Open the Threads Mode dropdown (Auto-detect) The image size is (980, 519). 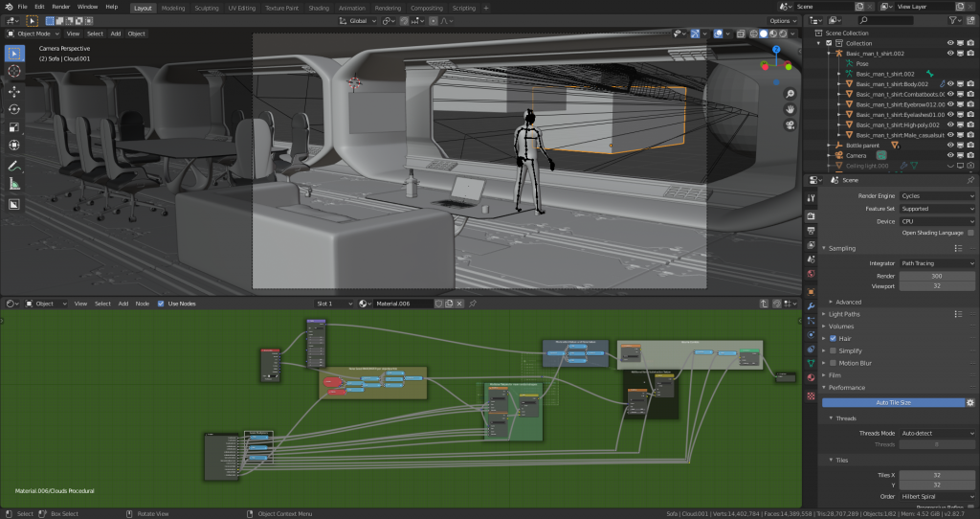pyautogui.click(x=937, y=433)
